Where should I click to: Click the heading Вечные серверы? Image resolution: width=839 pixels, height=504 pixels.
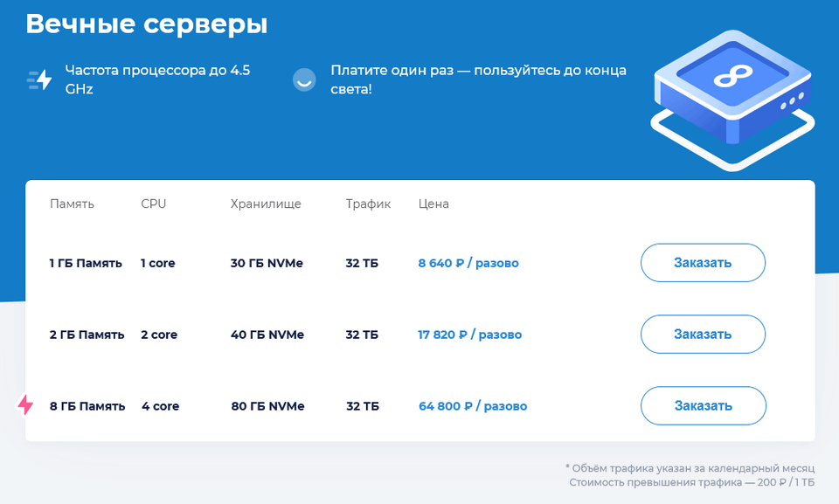(x=146, y=24)
